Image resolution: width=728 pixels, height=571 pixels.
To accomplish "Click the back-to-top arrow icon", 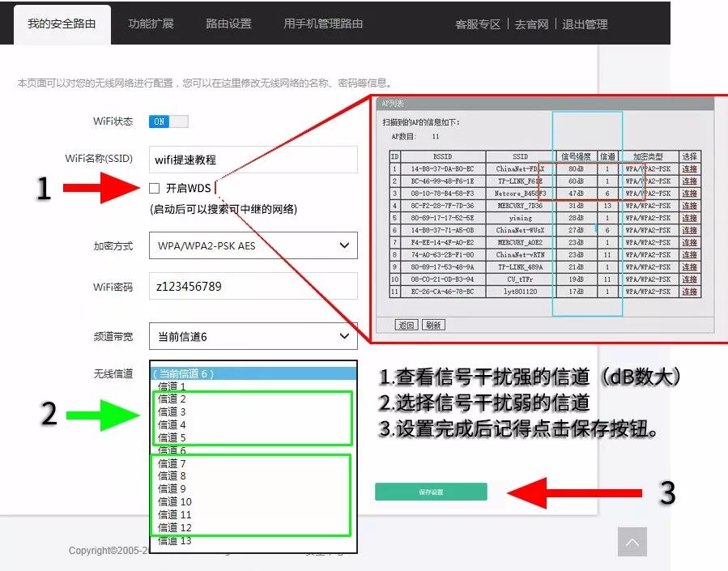I will pyautogui.click(x=632, y=542).
